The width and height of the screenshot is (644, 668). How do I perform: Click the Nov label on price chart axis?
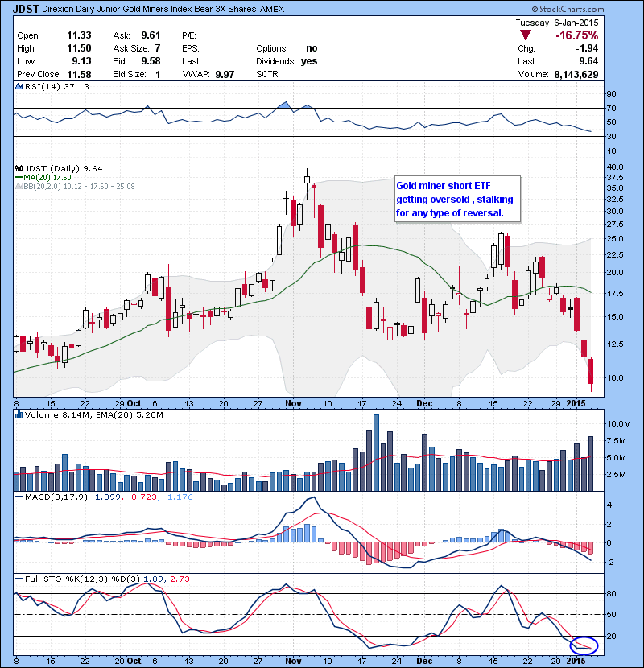[293, 403]
